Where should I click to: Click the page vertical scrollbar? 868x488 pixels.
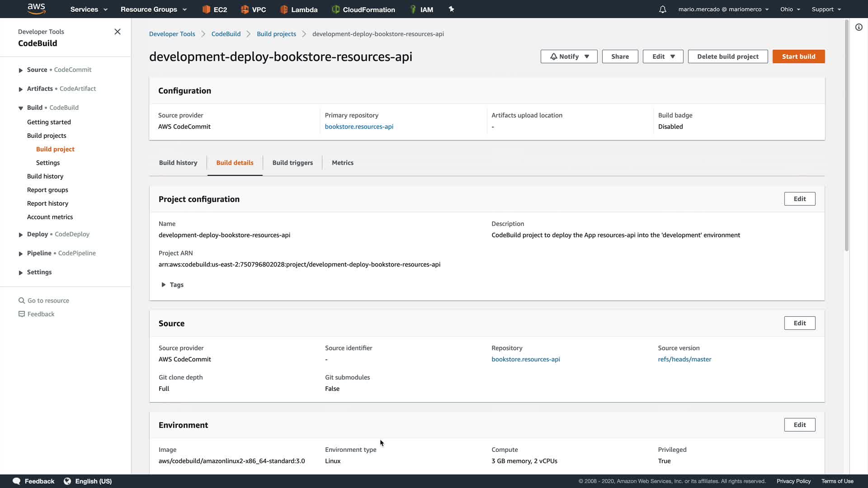point(847,136)
